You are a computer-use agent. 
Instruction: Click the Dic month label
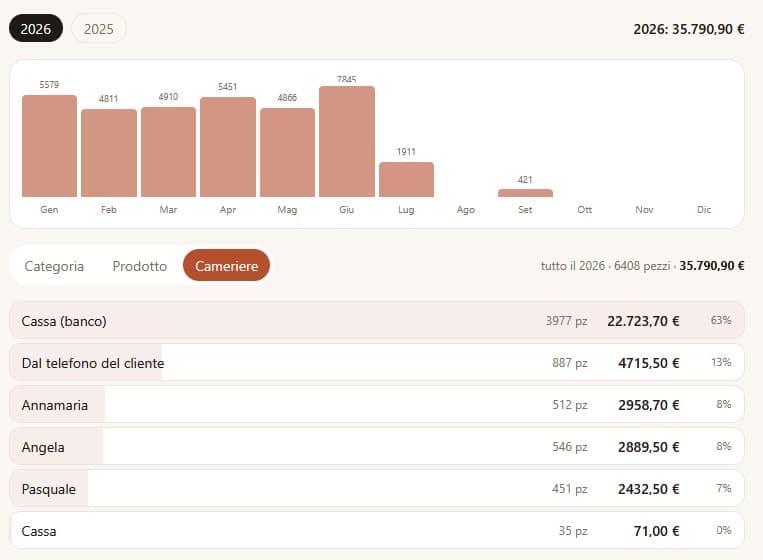(704, 210)
